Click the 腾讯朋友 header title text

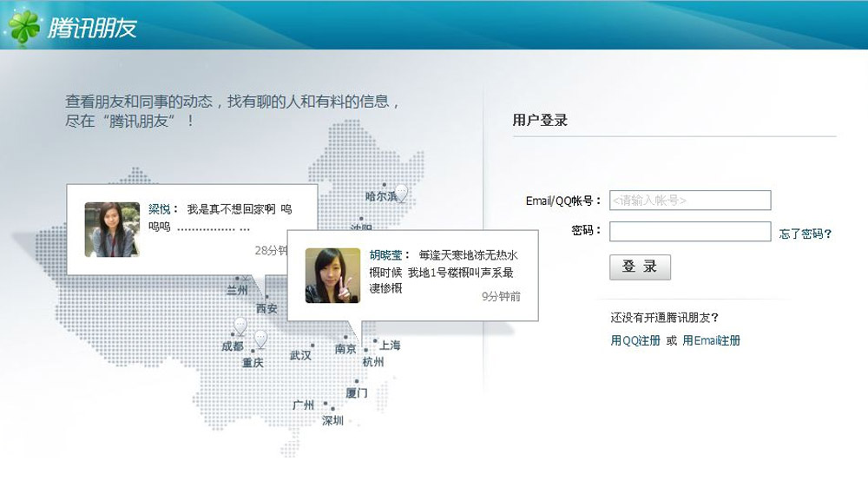click(92, 28)
